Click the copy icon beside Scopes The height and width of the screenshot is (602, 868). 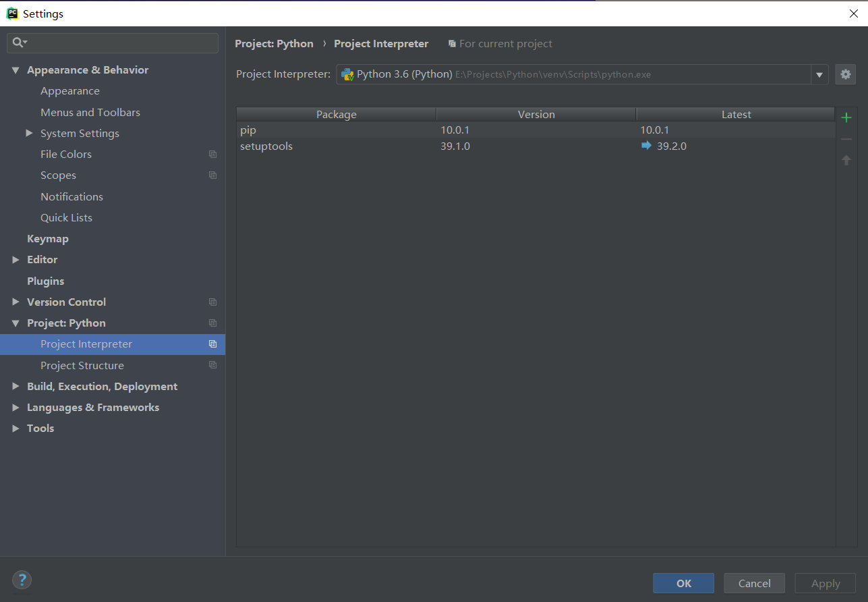[213, 175]
